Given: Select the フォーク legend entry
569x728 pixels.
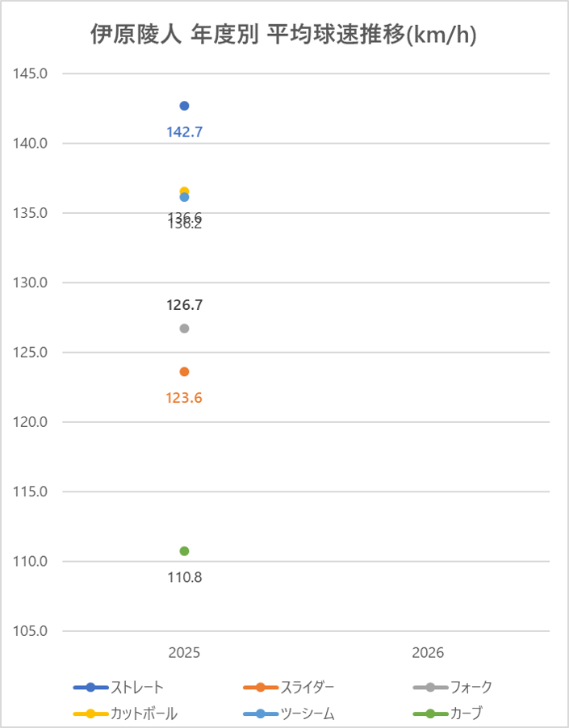Looking at the screenshot, I should (453, 687).
